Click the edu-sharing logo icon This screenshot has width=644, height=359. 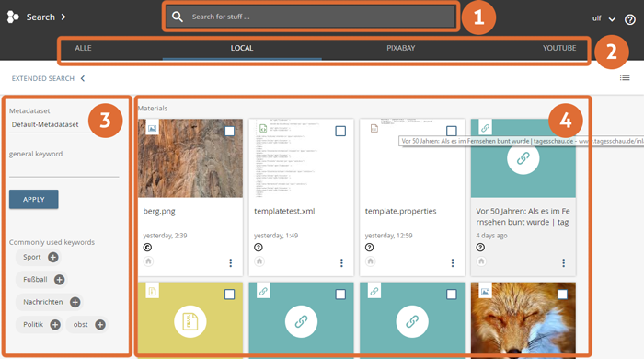pyautogui.click(x=13, y=17)
